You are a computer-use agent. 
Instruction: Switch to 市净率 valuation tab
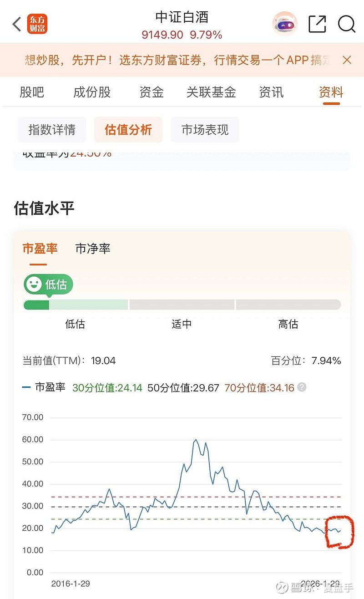click(x=93, y=249)
